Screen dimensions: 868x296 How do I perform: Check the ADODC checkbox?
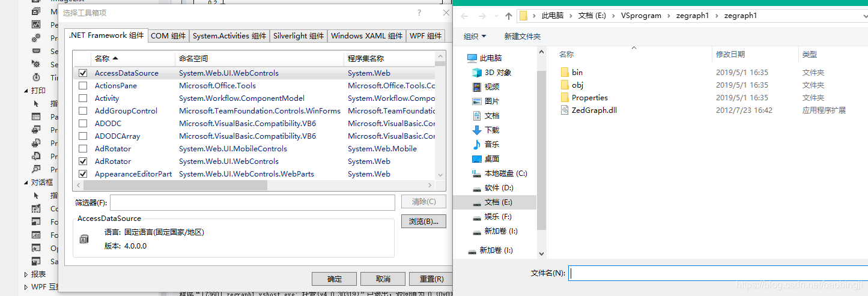click(x=83, y=124)
